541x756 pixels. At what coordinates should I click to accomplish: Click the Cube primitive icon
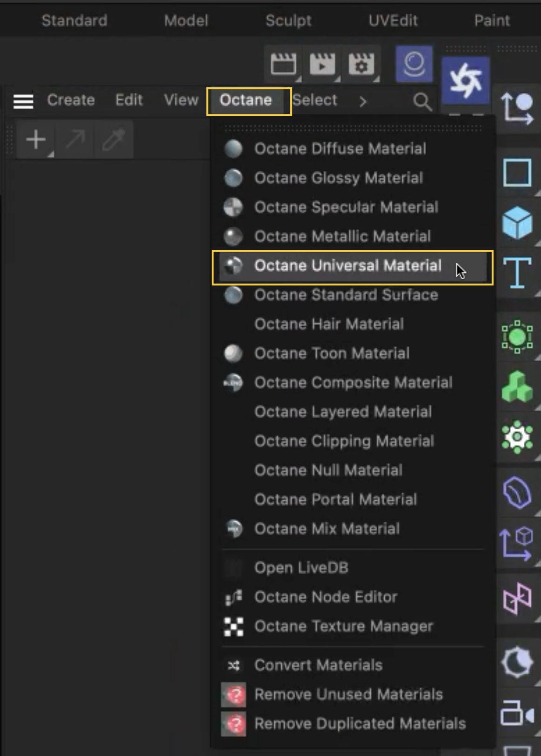coord(517,223)
